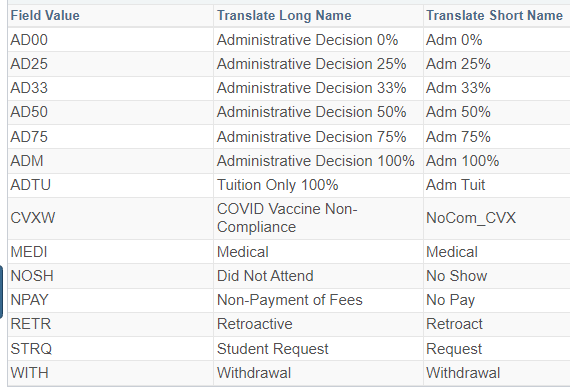Select COVID Vaccine Non-Compliance cell
This screenshot has width=570, height=388.
[287, 218]
